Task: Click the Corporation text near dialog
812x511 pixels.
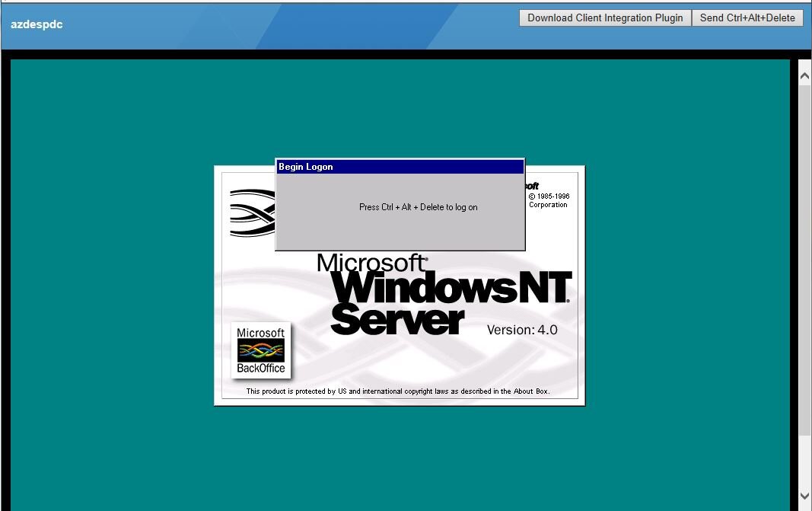Action: pos(548,205)
